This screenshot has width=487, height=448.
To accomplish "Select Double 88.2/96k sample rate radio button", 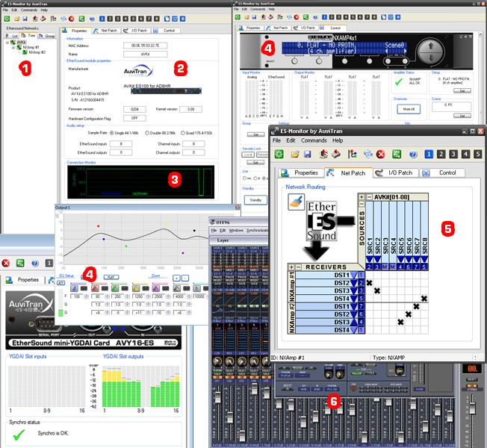I will click(147, 133).
